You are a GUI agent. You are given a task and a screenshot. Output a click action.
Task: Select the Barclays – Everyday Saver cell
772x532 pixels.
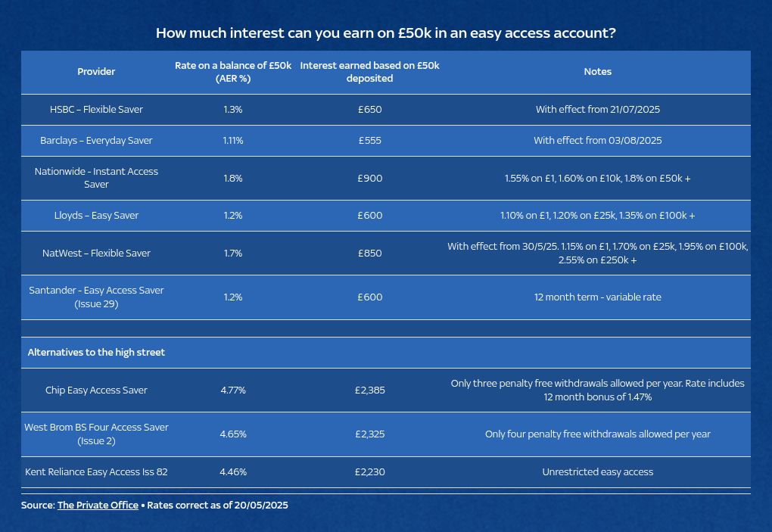click(96, 141)
